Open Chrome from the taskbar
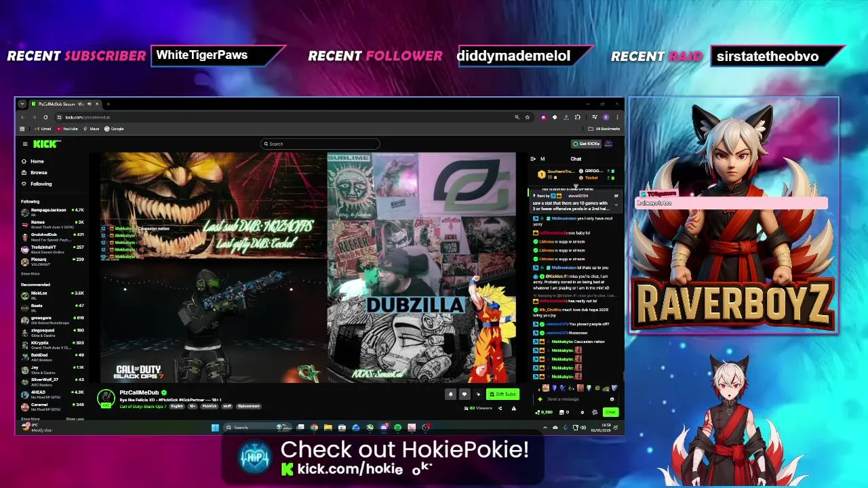868x488 pixels. click(314, 428)
